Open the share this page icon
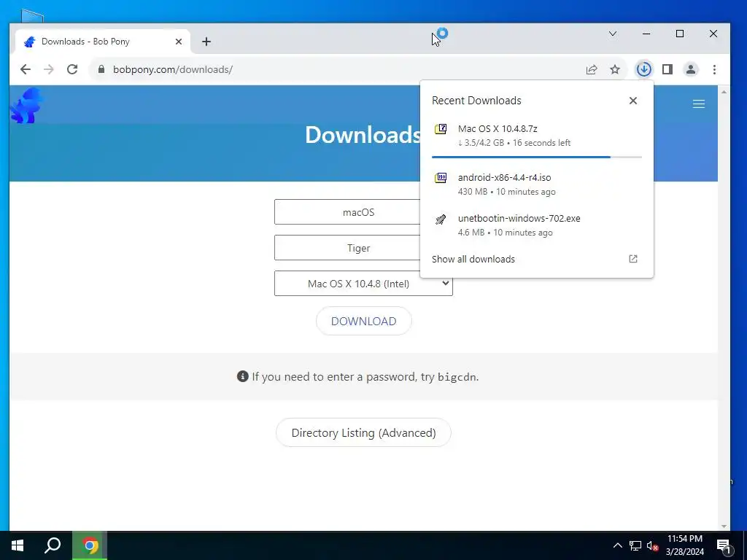The image size is (747, 560). click(x=592, y=69)
